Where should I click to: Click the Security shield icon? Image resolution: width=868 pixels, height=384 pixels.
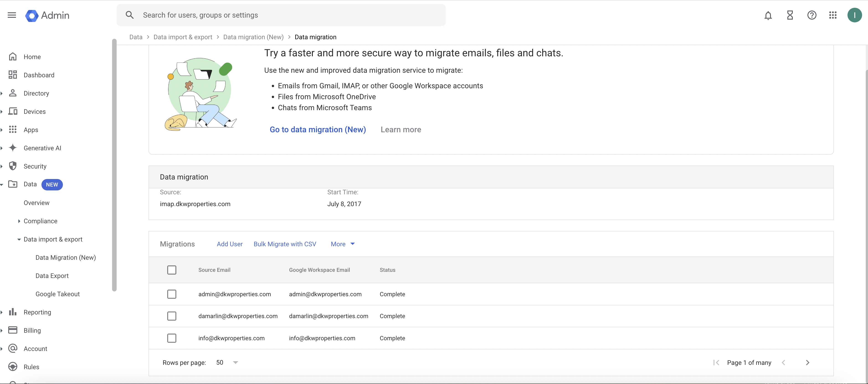click(x=13, y=166)
